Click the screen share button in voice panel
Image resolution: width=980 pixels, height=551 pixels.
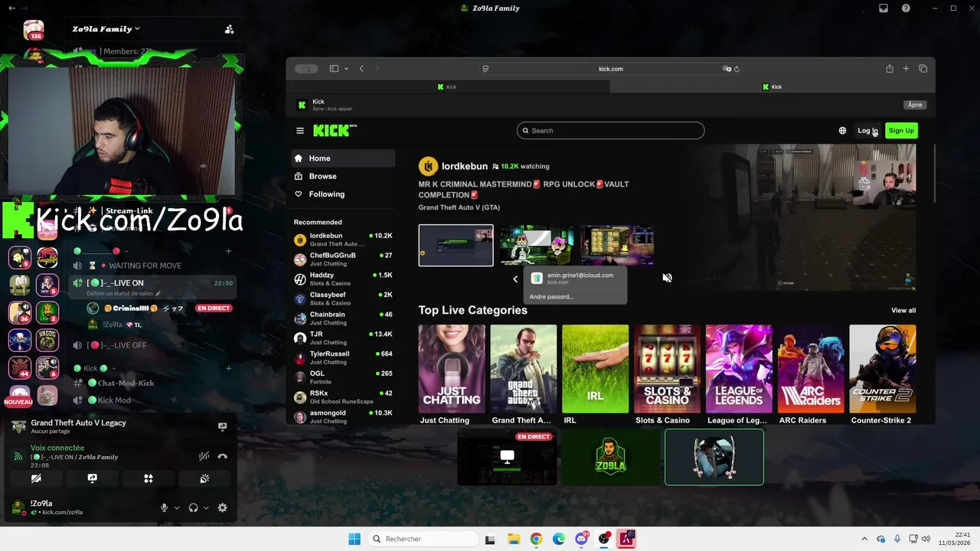(x=92, y=478)
